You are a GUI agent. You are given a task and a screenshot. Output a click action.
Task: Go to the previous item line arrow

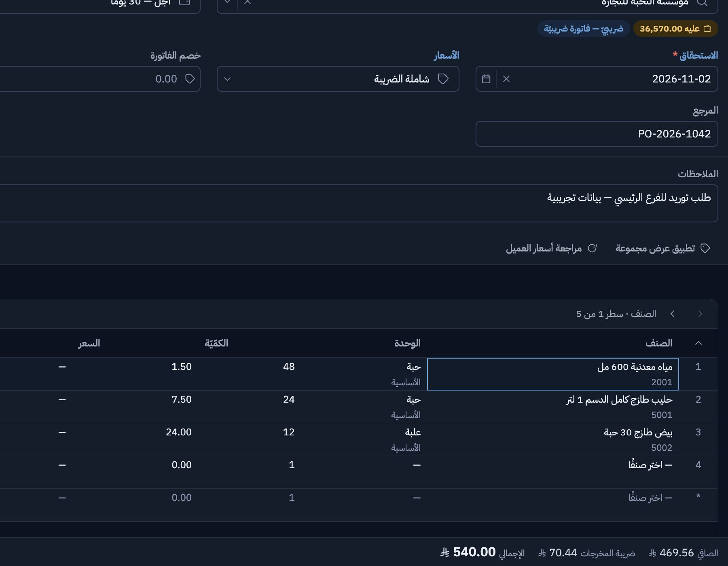click(700, 314)
